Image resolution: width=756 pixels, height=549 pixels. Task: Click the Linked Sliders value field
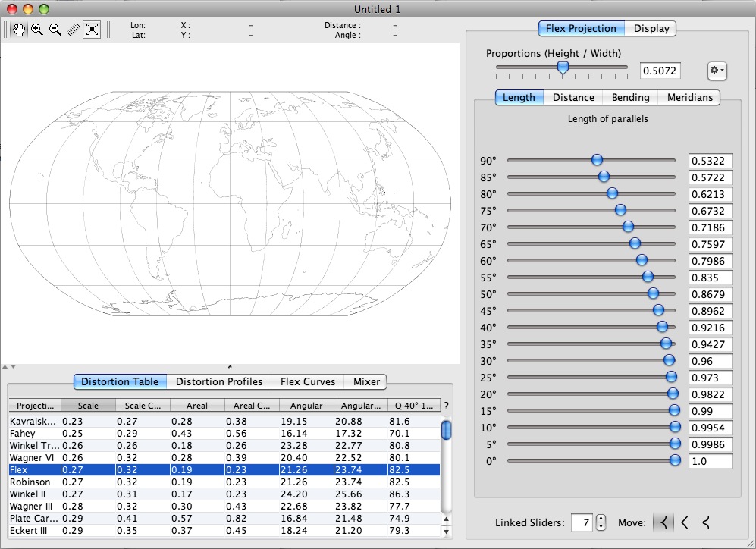(x=582, y=522)
